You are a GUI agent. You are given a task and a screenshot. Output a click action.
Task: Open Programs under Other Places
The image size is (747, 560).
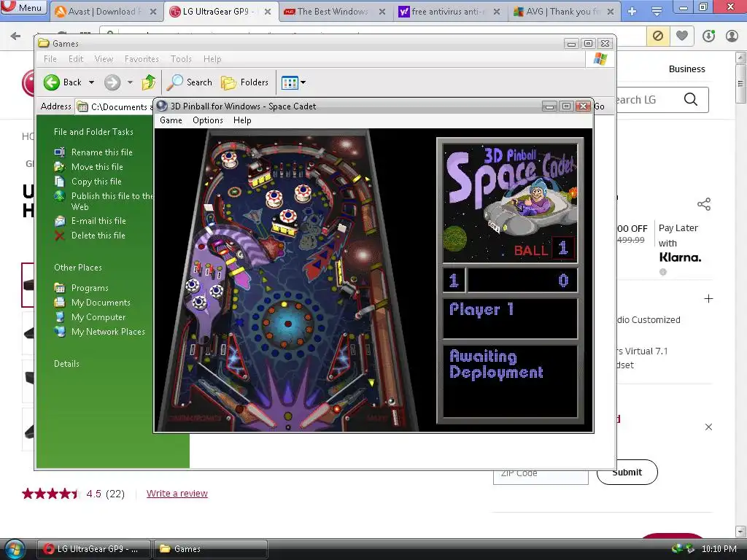point(90,288)
